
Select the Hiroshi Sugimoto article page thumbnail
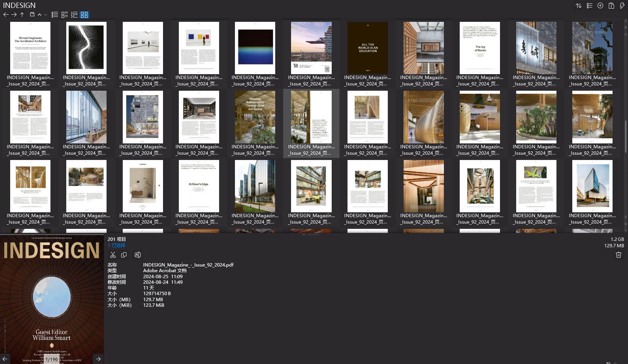[x=30, y=48]
